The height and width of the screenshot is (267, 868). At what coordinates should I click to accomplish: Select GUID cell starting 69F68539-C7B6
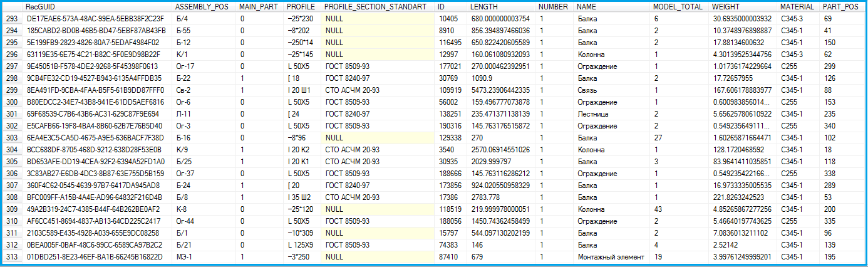point(98,114)
